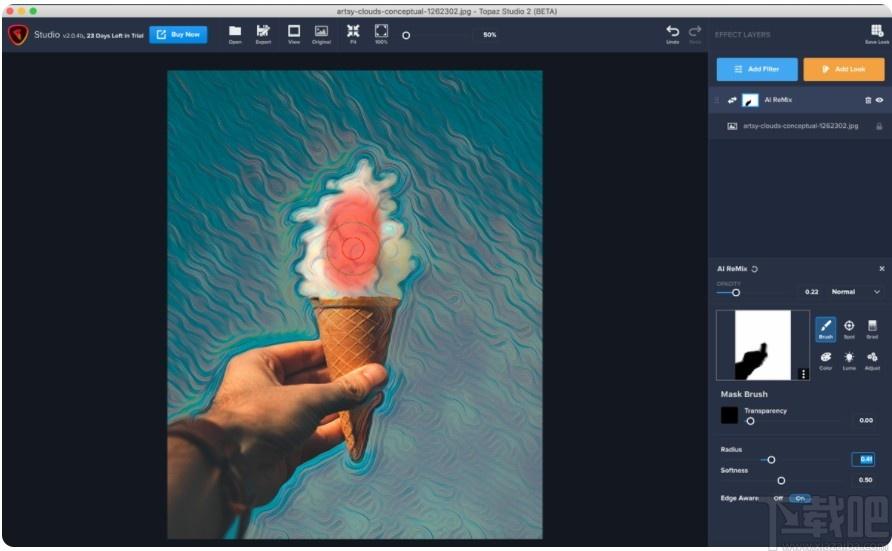Select the AI ReMix layer name
Image resolution: width=892 pixels, height=551 pixels.
778,100
